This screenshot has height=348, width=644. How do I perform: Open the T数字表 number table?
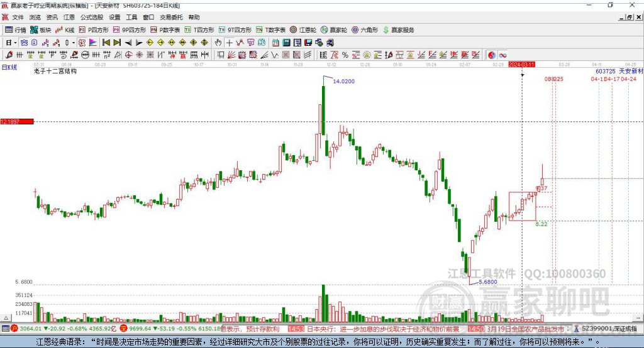click(270, 30)
